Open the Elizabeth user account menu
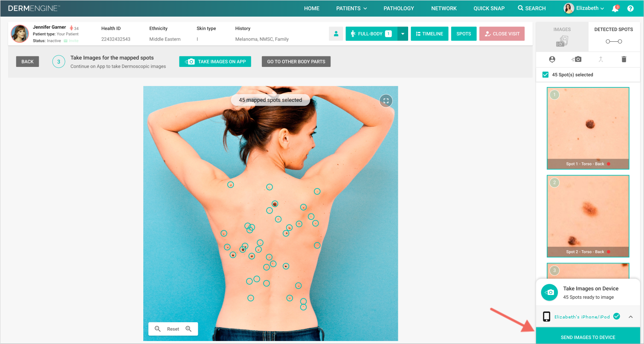Image resolution: width=644 pixels, height=344 pixels. click(x=584, y=8)
